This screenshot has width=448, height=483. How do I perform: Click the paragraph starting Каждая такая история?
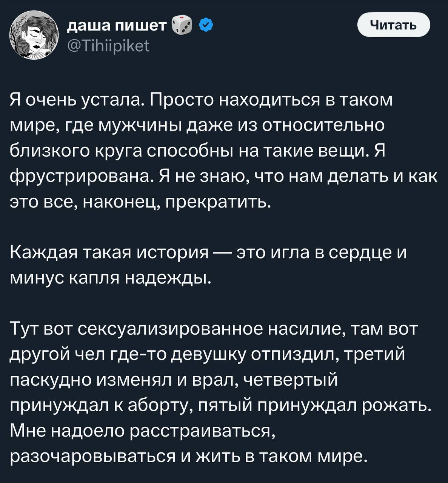coord(208,265)
